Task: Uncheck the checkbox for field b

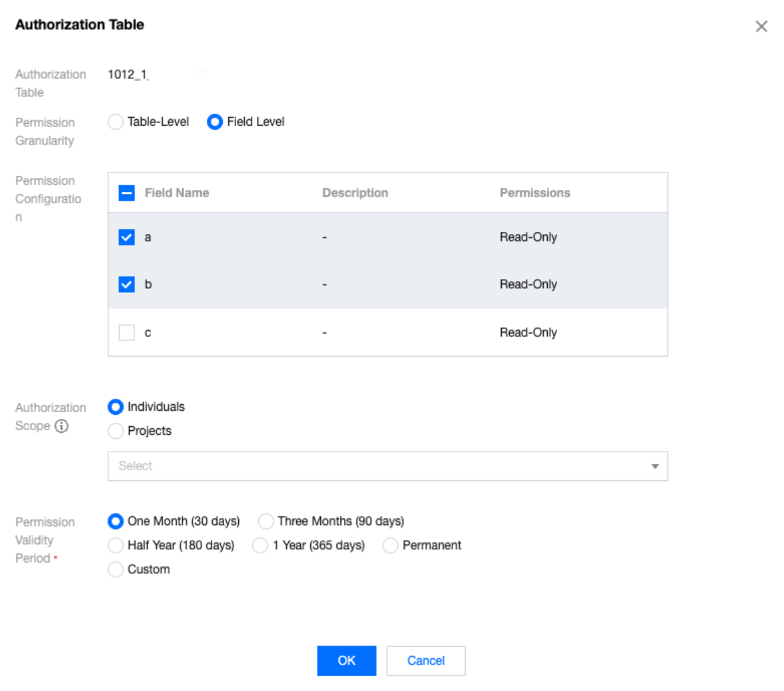Action: click(126, 285)
